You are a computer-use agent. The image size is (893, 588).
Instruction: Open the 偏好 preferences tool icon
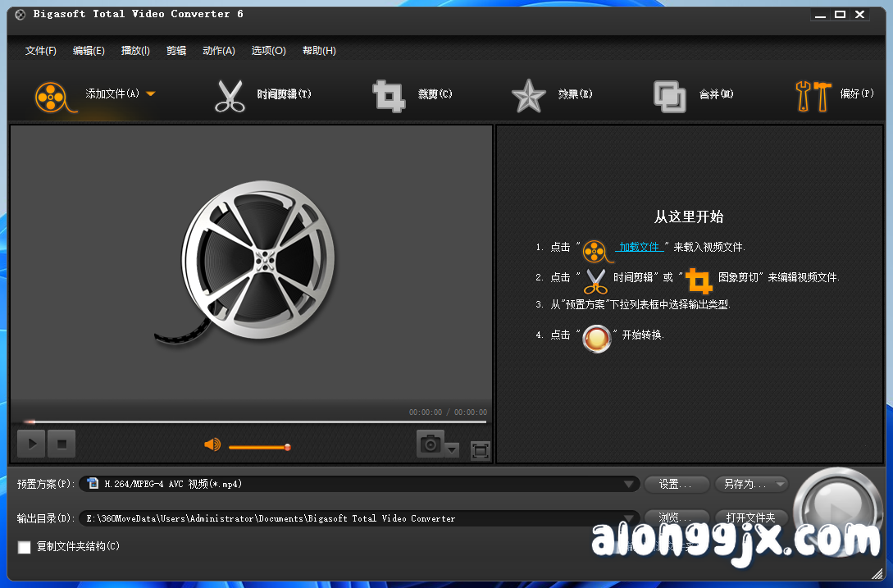(x=812, y=94)
